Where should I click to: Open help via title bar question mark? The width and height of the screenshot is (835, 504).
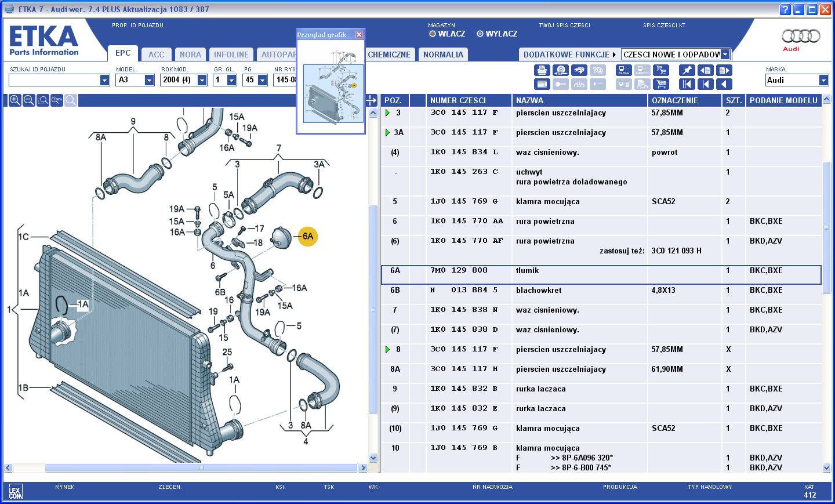coord(785,9)
